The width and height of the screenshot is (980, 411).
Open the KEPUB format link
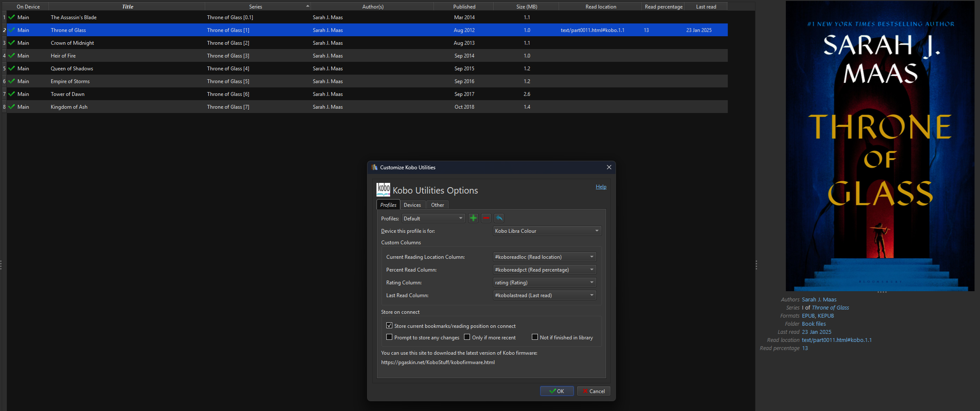coord(825,316)
